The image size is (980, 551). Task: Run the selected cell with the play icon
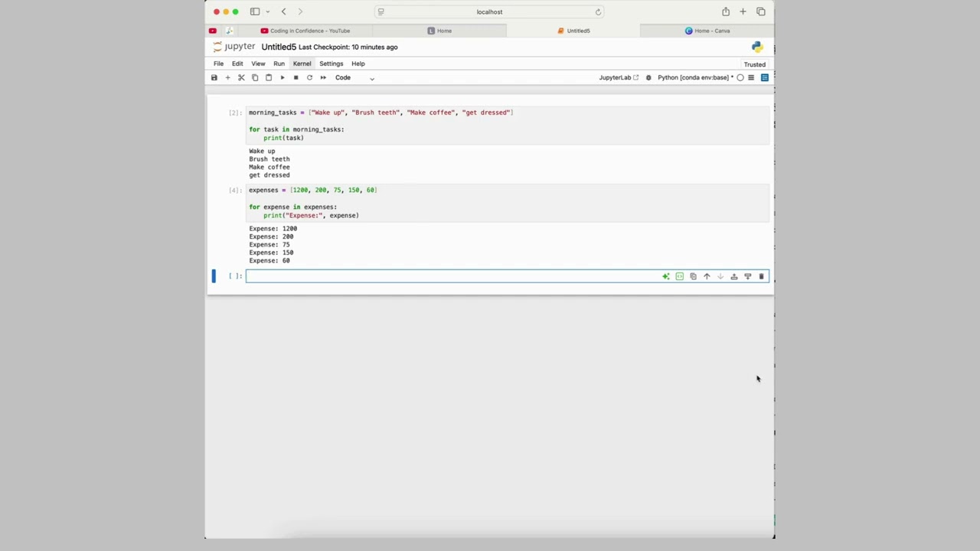tap(283, 77)
